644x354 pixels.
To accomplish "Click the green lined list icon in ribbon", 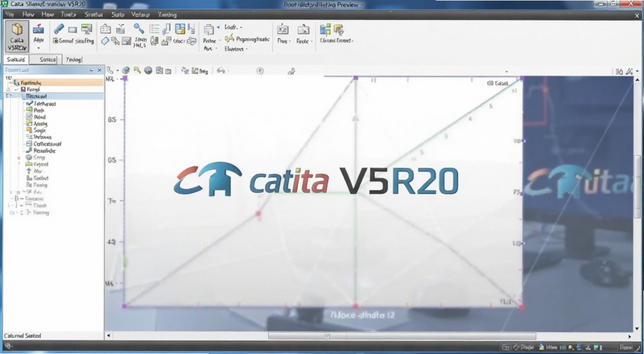I will [x=155, y=29].
